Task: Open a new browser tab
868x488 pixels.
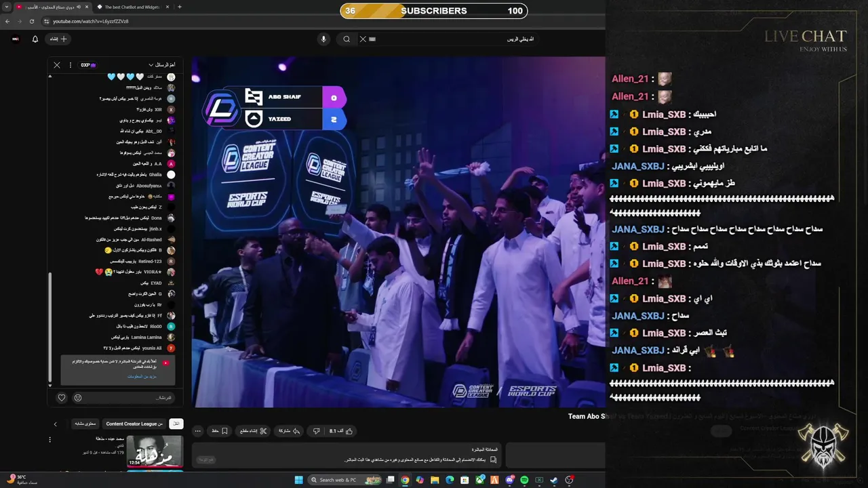Action: [x=179, y=7]
